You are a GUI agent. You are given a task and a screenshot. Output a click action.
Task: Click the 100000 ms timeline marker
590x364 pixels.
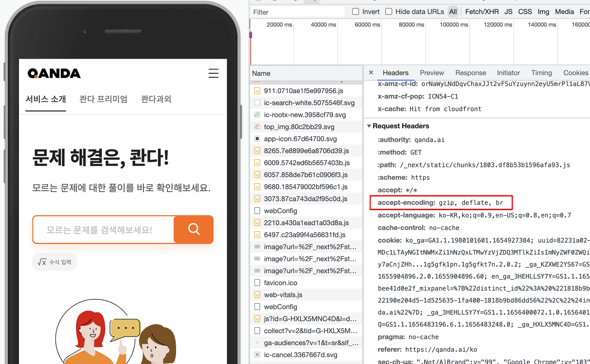(454, 24)
